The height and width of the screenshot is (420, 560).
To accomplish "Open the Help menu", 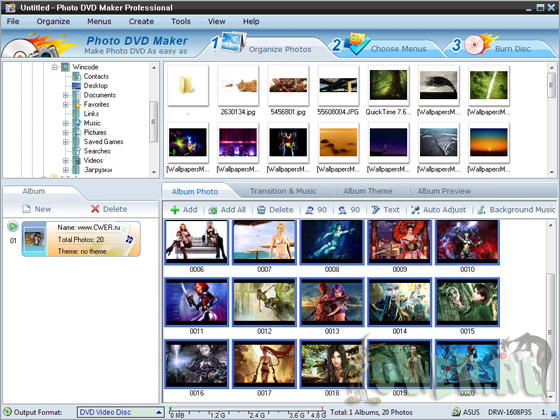I will point(251,21).
